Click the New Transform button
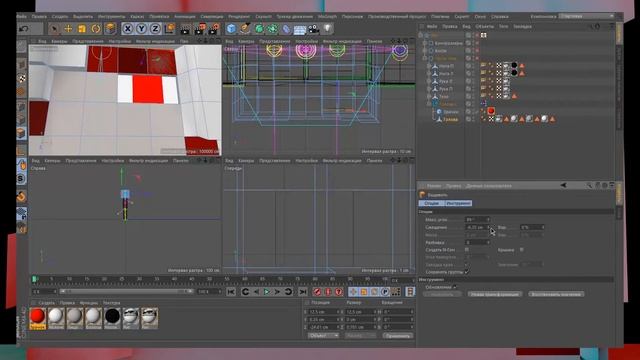 tap(494, 294)
